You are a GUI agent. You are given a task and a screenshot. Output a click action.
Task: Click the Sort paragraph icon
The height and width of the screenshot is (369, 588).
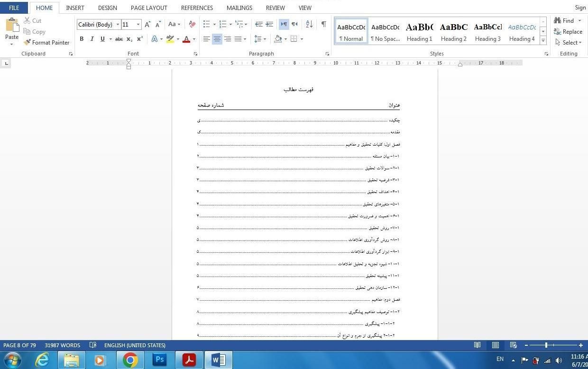click(309, 24)
